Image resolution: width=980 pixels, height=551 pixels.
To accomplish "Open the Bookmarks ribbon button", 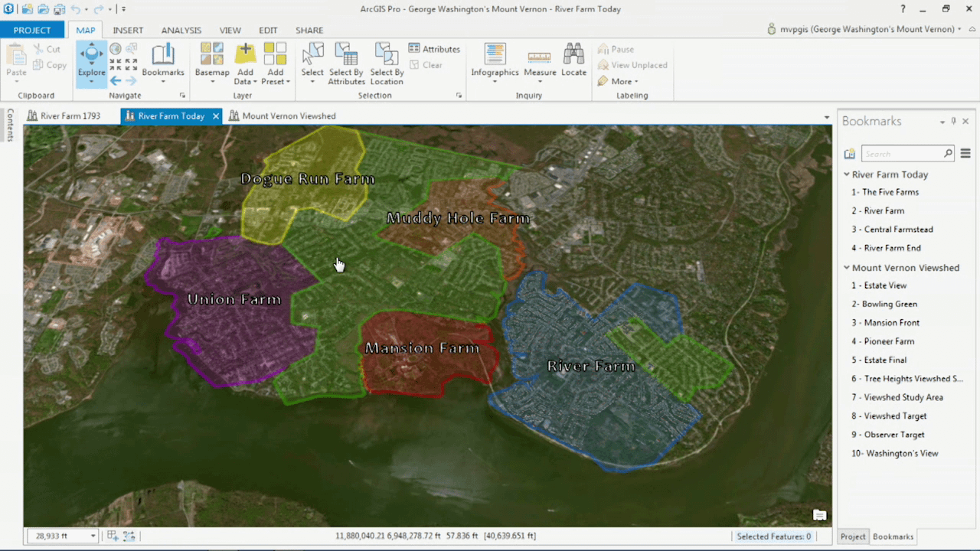I will click(x=163, y=63).
